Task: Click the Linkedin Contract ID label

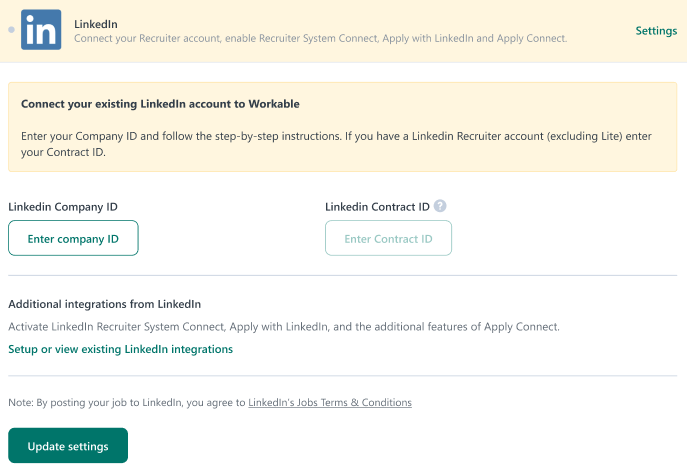Action: [377, 207]
